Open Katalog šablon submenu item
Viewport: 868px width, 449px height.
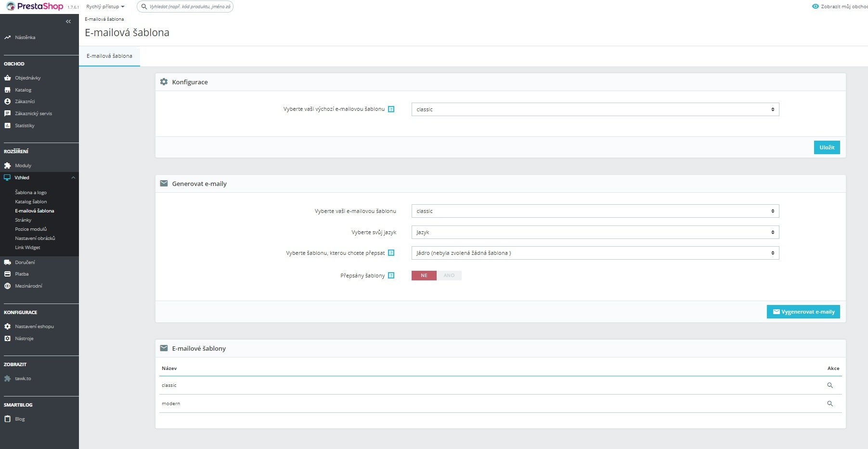(31, 202)
